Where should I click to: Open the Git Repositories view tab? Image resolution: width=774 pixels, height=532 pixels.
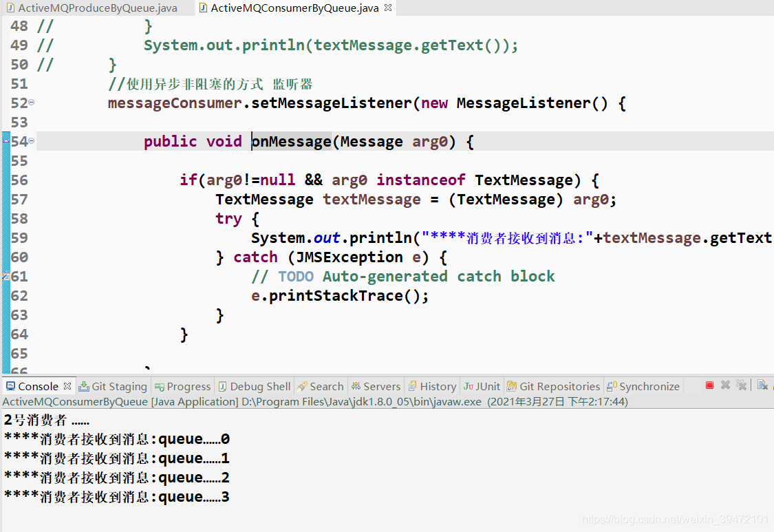554,386
